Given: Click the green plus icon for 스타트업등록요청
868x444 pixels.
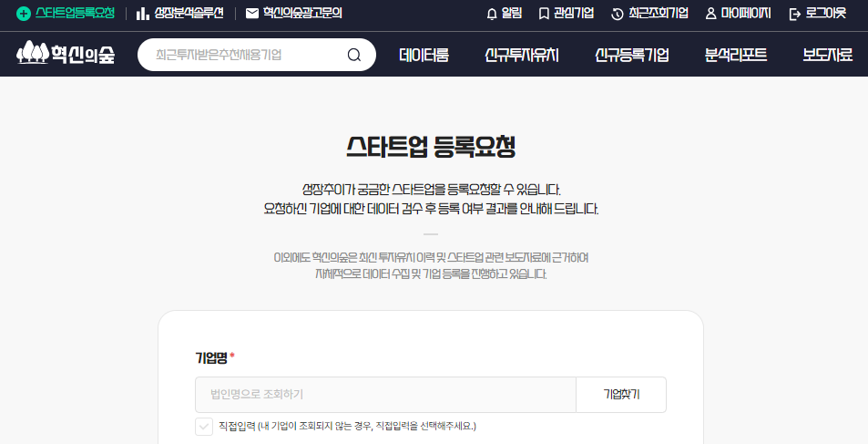Looking at the screenshot, I should tap(24, 14).
